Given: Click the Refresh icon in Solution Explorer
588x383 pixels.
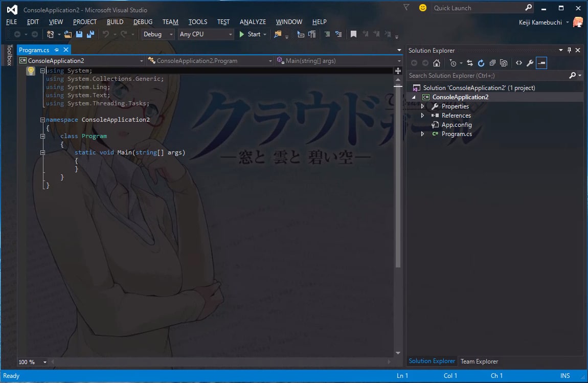Looking at the screenshot, I should [481, 63].
